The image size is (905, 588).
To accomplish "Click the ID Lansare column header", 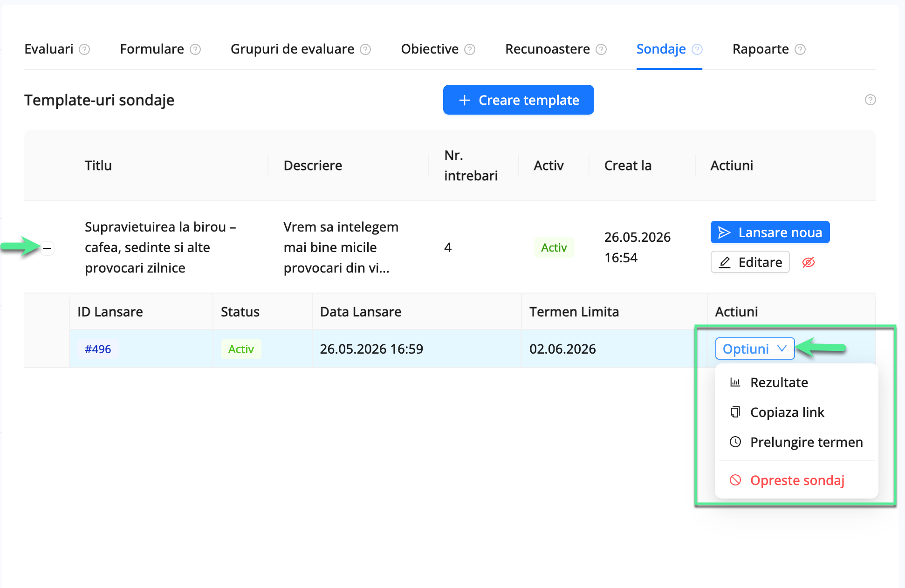I will 110,312.
